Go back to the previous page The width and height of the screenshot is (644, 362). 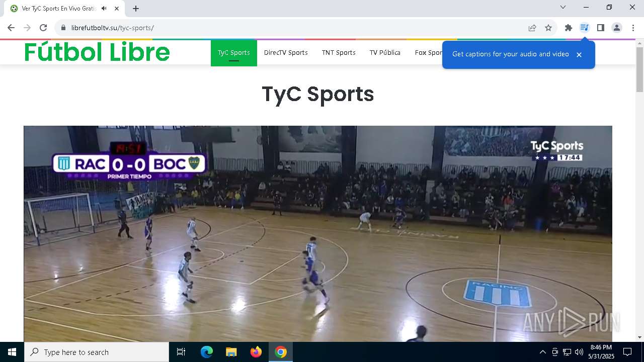[11, 28]
